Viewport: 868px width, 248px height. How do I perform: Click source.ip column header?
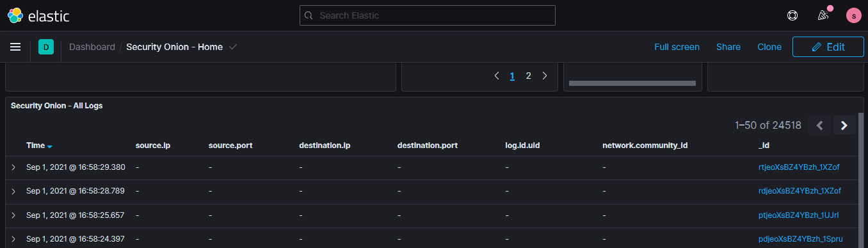[153, 145]
